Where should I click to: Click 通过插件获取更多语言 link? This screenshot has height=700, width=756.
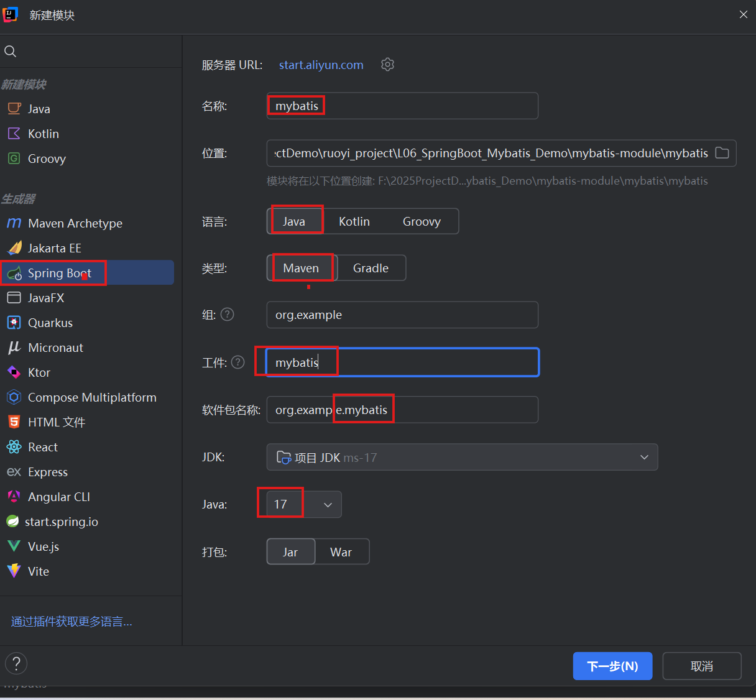tap(71, 621)
